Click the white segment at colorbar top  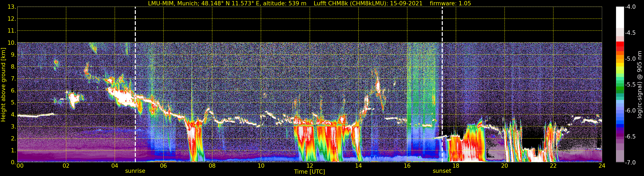(x=620, y=17)
